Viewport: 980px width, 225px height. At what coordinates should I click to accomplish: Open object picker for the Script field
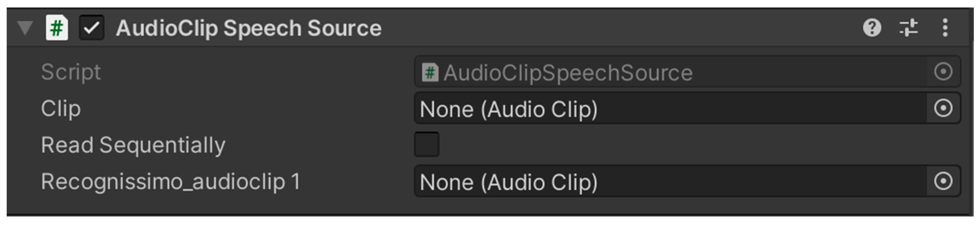click(x=943, y=72)
